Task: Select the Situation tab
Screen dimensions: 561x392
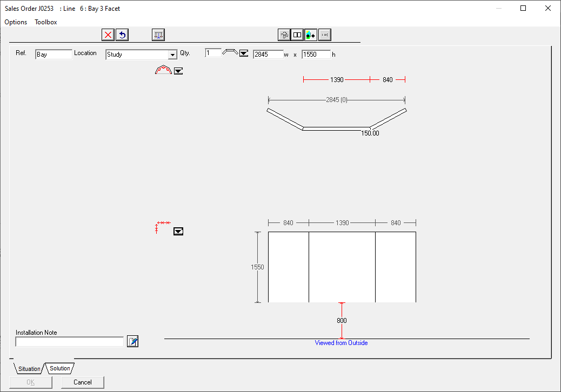Action: coord(29,369)
